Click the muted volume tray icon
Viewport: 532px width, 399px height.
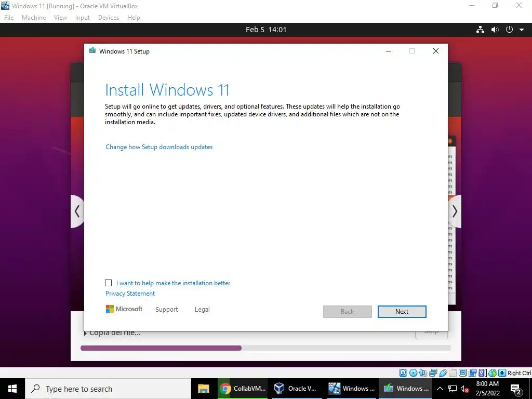point(464,389)
